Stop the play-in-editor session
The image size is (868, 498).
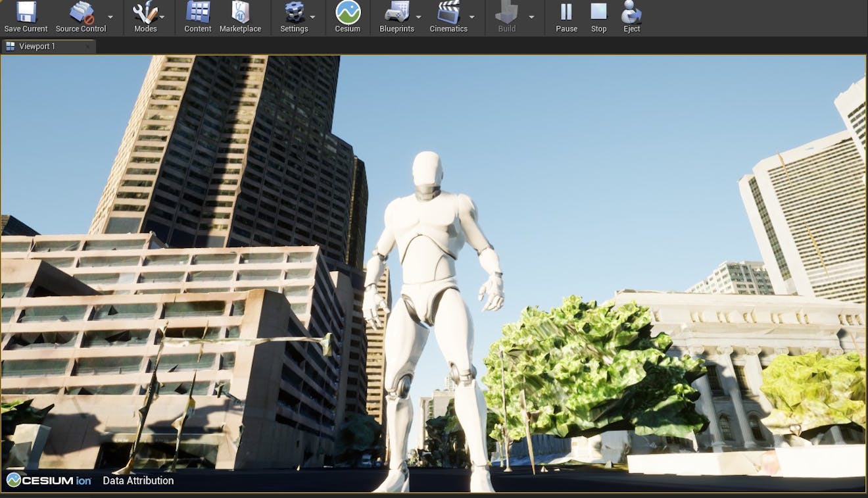[x=598, y=17]
